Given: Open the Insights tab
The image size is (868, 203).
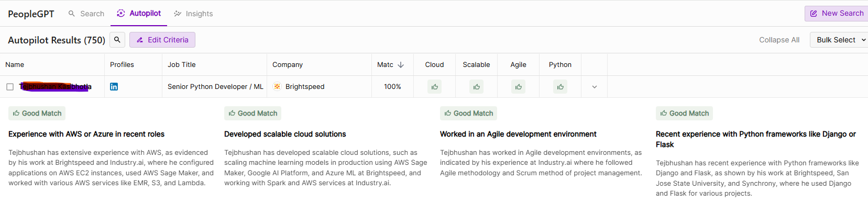Looking at the screenshot, I should point(193,14).
